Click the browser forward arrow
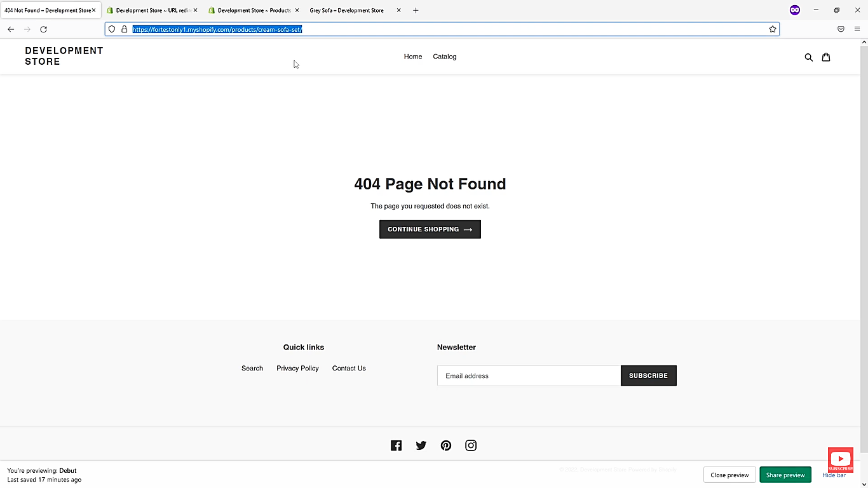The width and height of the screenshot is (868, 488). (x=27, y=29)
